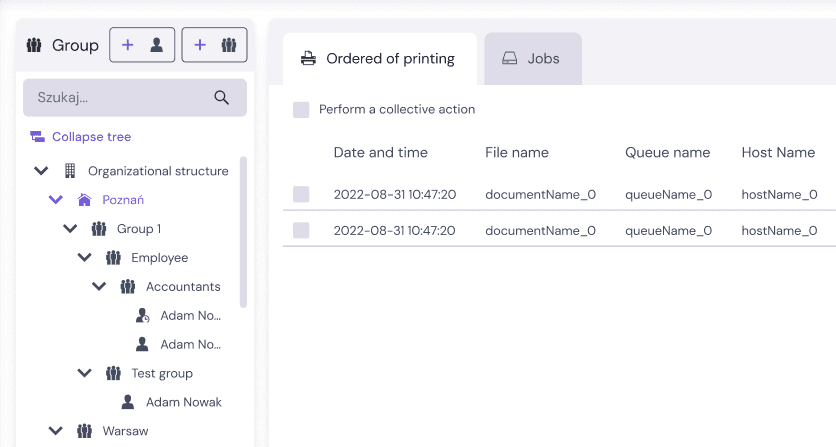Collapse the Employee group chevron

[84, 258]
